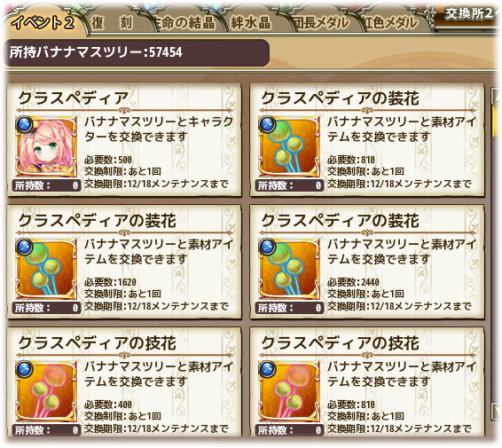Click the 所持バナナマスツリー:57454 counter bar
502x448 pixels.
point(137,52)
